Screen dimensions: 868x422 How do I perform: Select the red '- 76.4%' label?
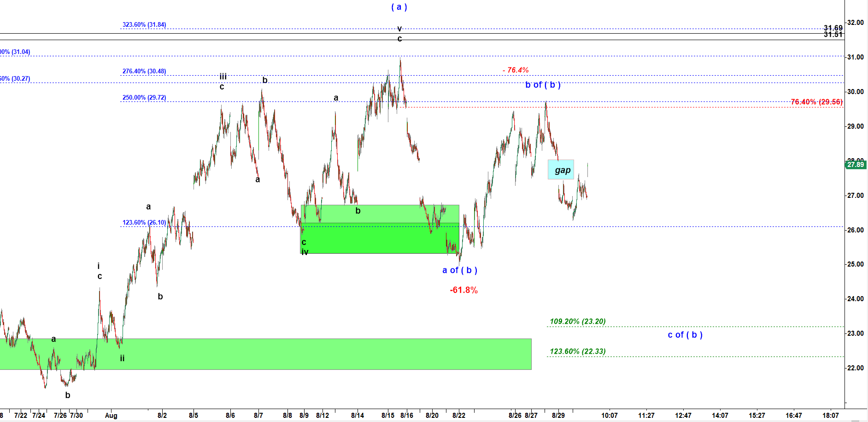(516, 70)
